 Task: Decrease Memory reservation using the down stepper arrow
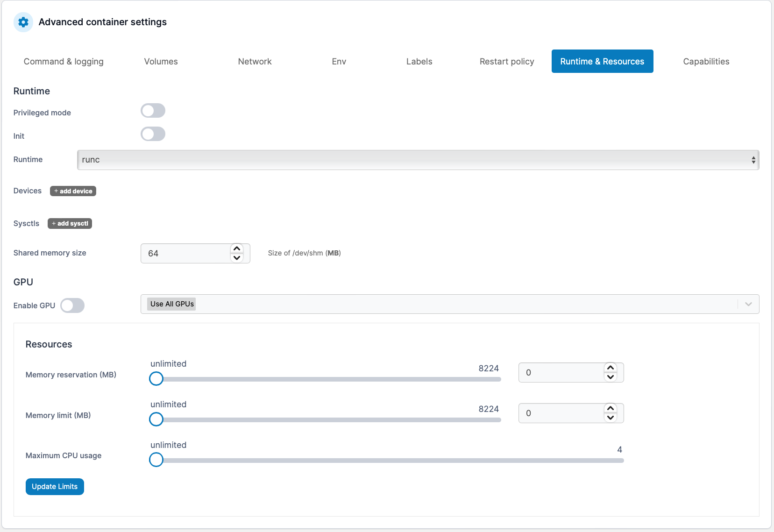click(610, 377)
